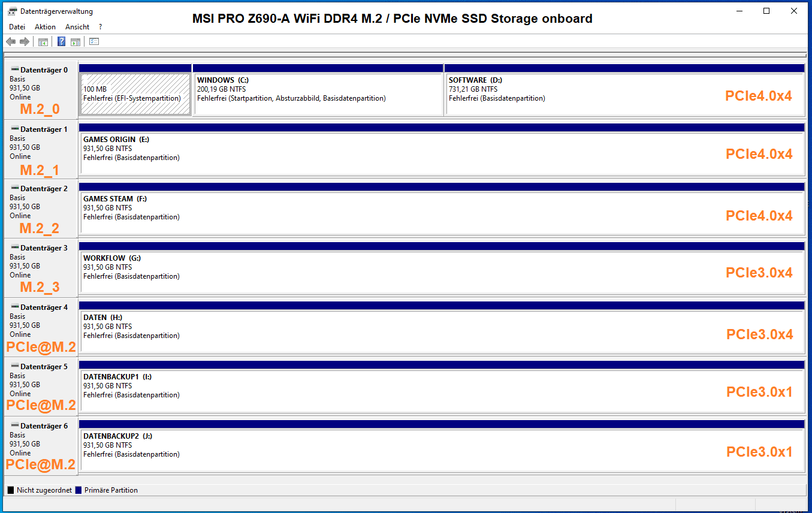Close the Datenträgerverwaltung window
The width and height of the screenshot is (812, 513).
pyautogui.click(x=794, y=11)
